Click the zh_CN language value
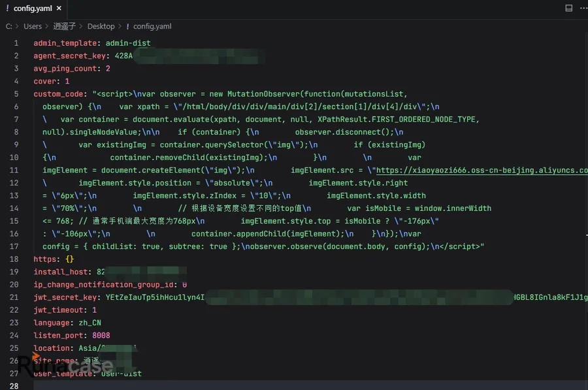Viewport: 588px width, 390px height. pos(90,323)
